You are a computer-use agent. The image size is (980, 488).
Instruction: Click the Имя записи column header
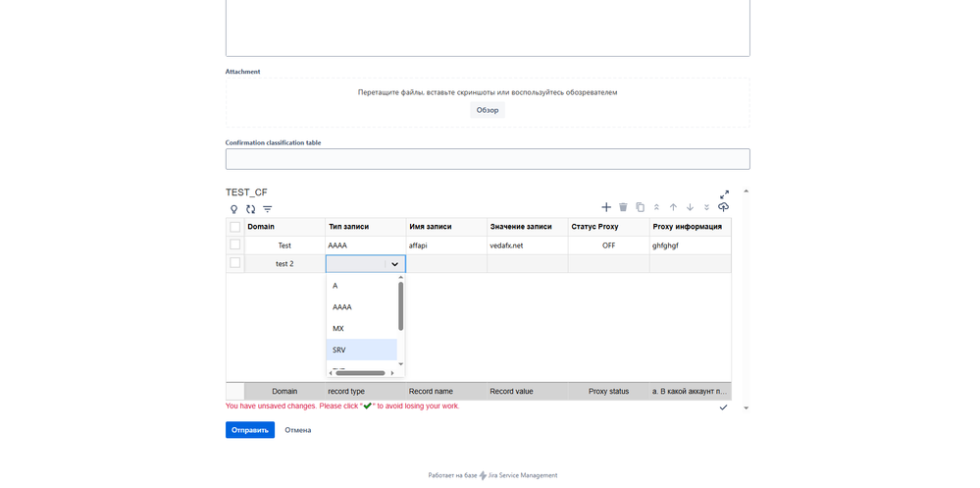[x=447, y=227]
